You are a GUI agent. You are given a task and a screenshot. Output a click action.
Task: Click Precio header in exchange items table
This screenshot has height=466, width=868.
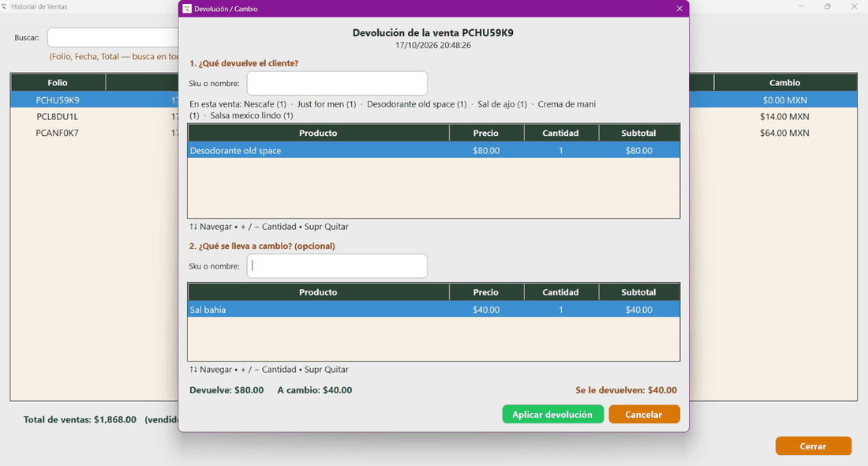tap(486, 292)
